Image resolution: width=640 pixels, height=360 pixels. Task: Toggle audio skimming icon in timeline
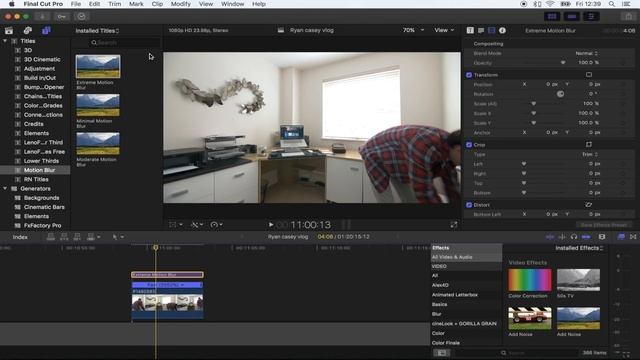pyautogui.click(x=562, y=237)
